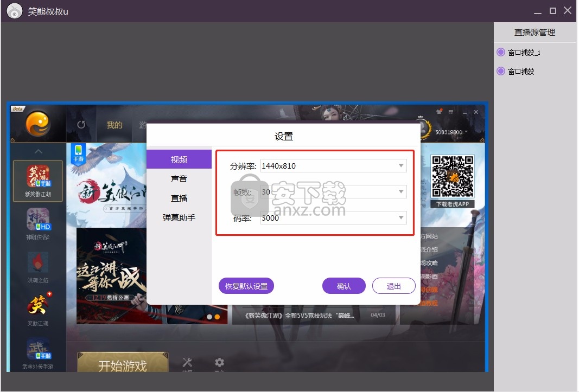Click the 窗口捕获_1 source label
Image resolution: width=579 pixels, height=392 pixels.
coord(524,53)
